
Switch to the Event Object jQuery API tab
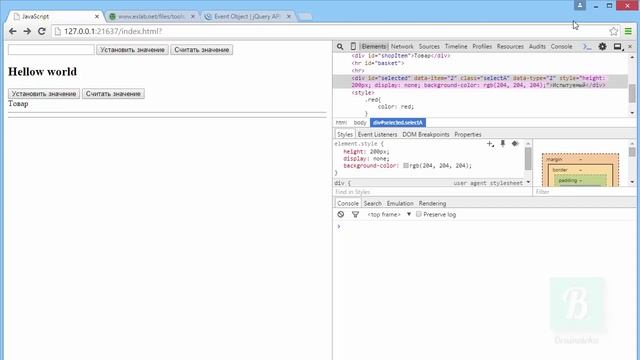[247, 17]
